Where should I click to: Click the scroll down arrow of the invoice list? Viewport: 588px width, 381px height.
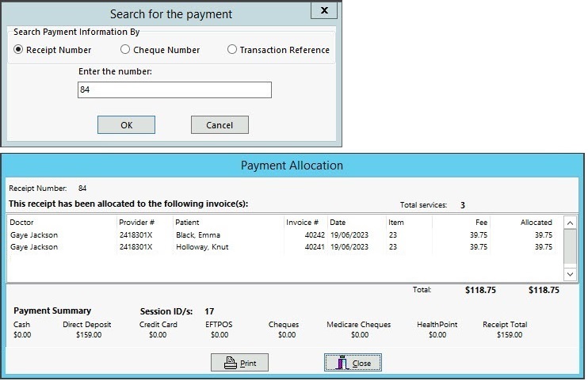570,274
